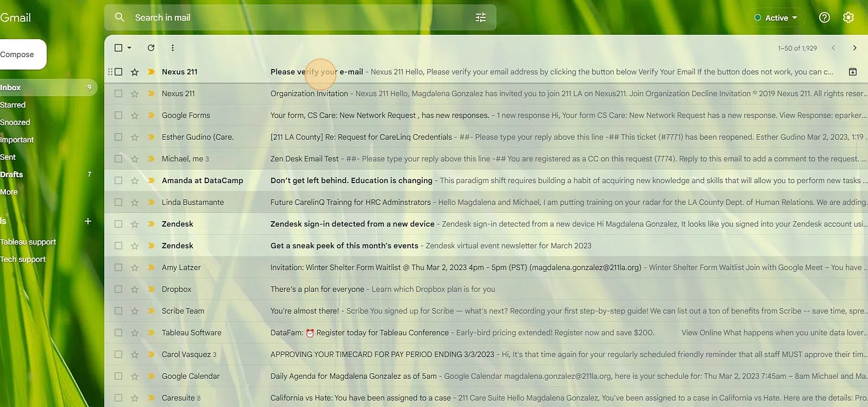Go to newer messages page arrow

click(833, 48)
